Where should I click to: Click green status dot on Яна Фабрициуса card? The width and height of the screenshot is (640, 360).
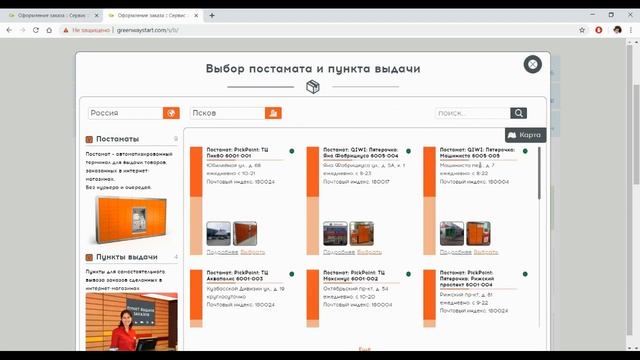tap(409, 151)
